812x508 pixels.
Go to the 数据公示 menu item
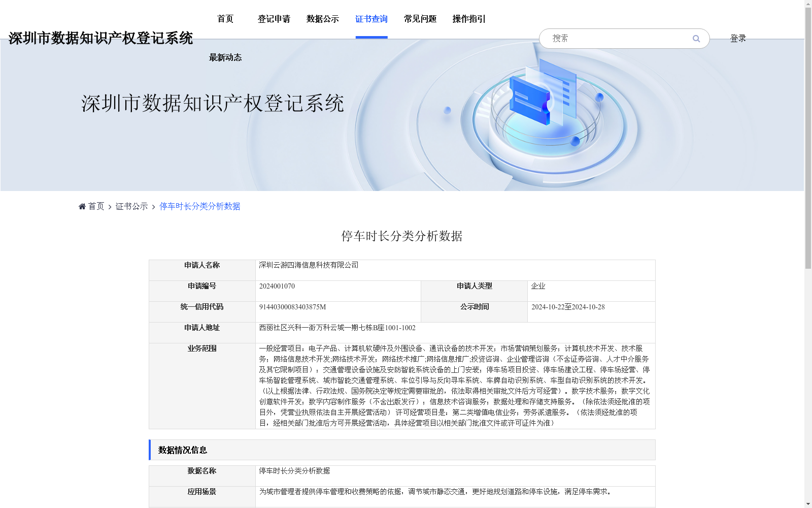pyautogui.click(x=323, y=19)
